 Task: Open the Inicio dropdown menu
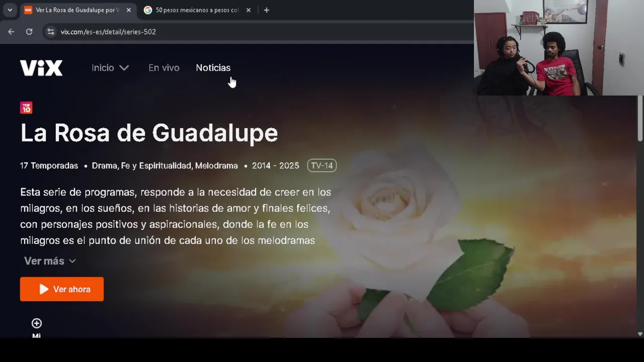tap(110, 68)
